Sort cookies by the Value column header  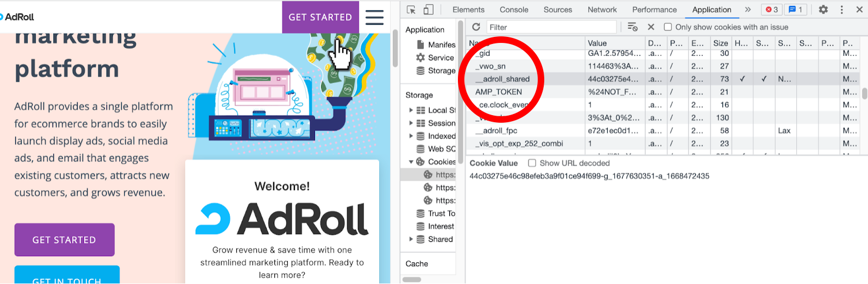pyautogui.click(x=614, y=43)
